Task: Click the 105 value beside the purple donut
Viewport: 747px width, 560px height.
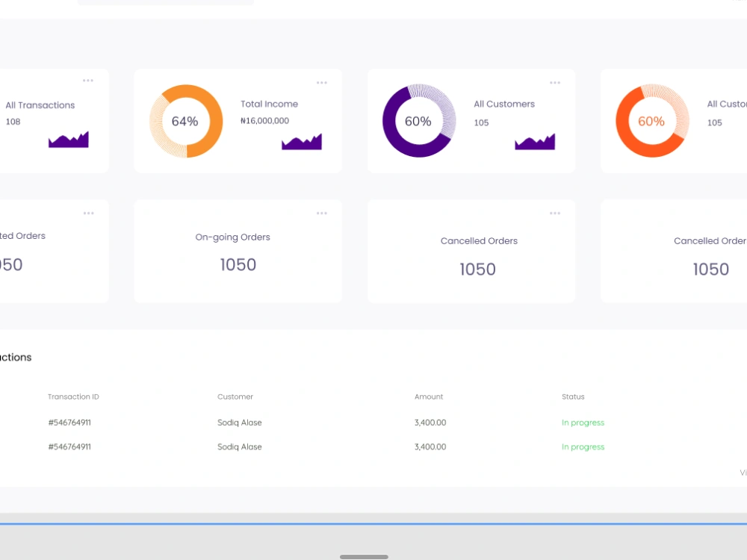Action: tap(481, 123)
